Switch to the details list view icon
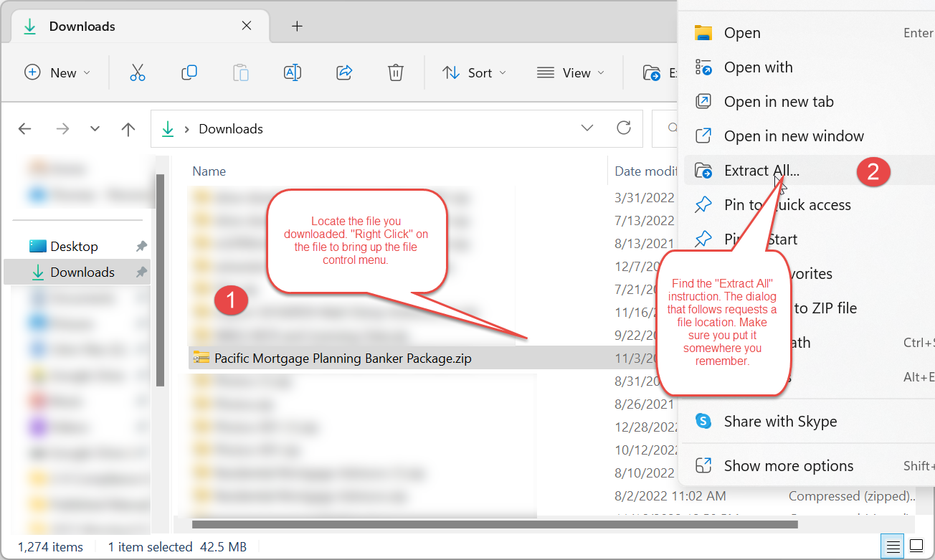This screenshot has width=935, height=560. 893,547
